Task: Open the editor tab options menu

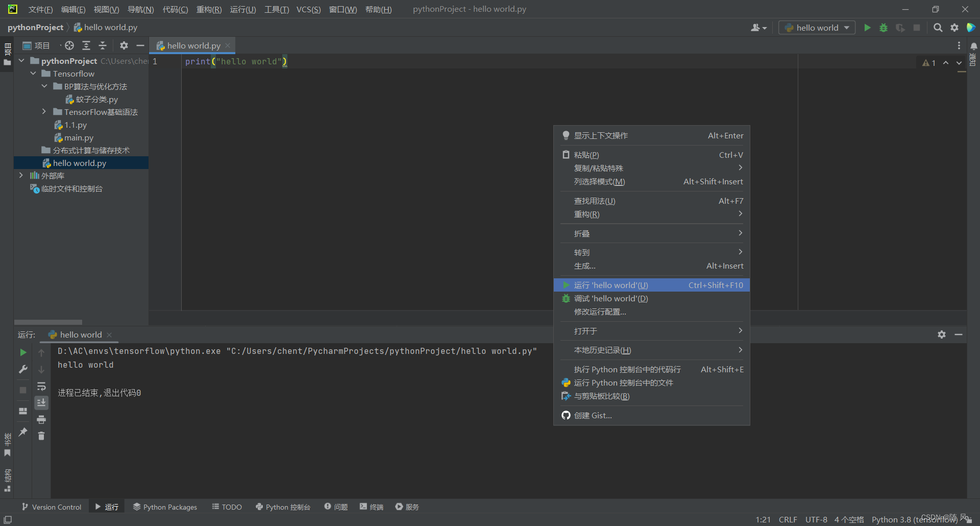Action: click(x=959, y=45)
